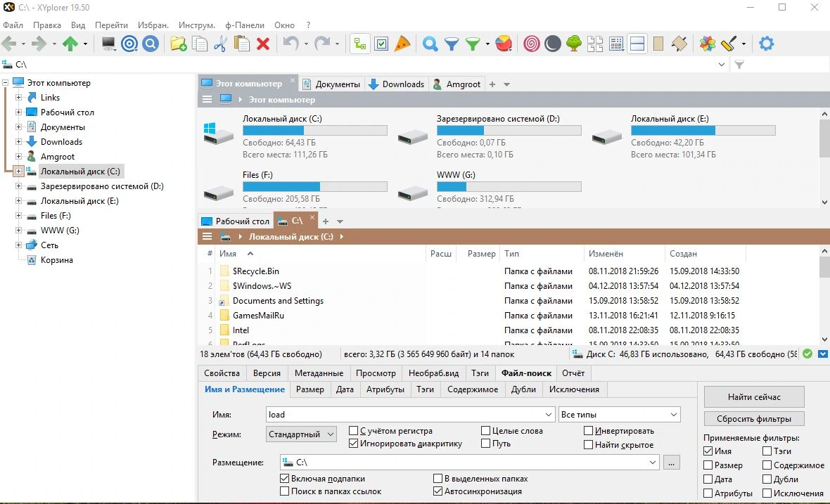Enable 'Поиск в папках ссылок' checkbox

285,491
